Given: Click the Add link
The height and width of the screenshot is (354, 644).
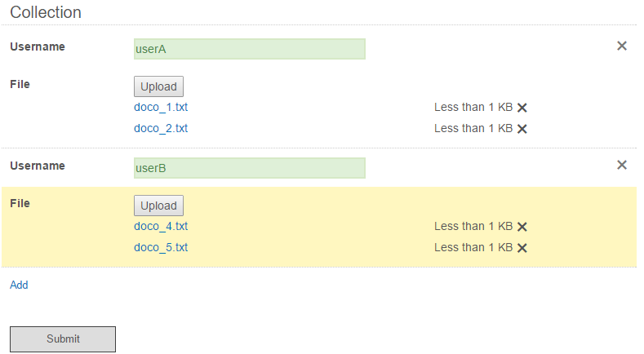Looking at the screenshot, I should [x=19, y=285].
